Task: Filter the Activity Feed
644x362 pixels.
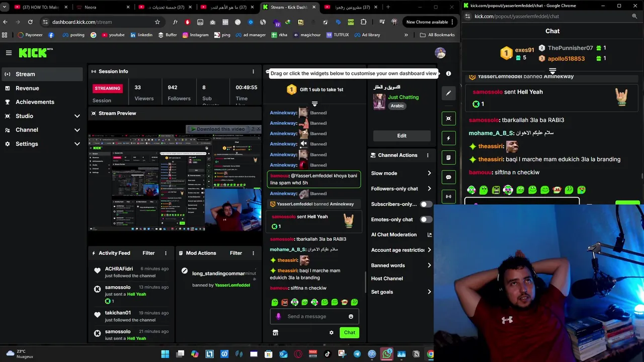Action: (x=148, y=253)
